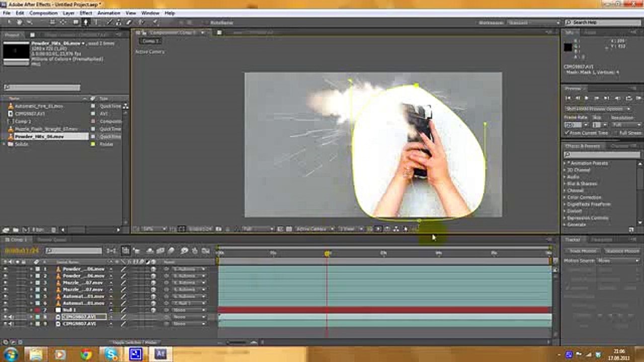
Task: Expand Color Correction effects
Action: [x=565, y=198]
